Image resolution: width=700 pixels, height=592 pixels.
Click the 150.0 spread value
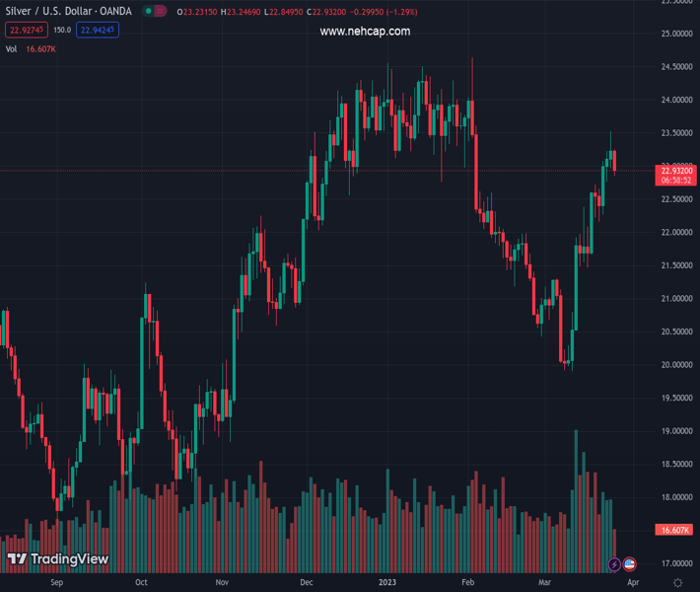[x=62, y=30]
